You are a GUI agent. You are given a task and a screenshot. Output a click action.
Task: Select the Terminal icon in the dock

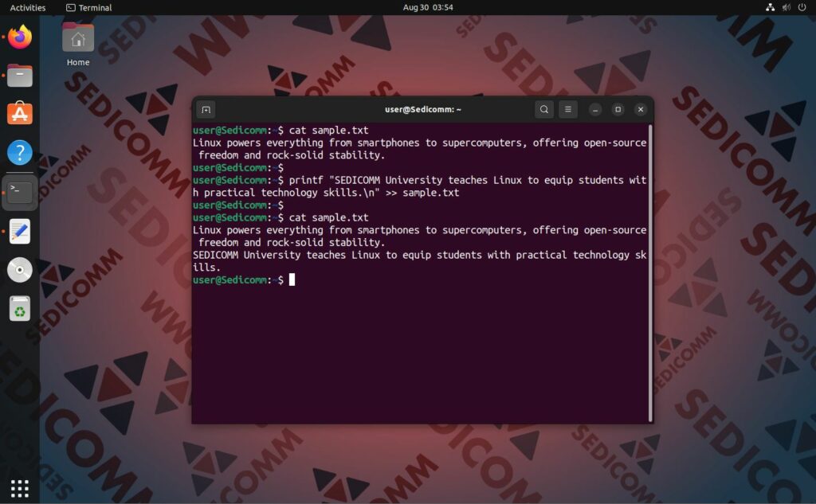pos(20,192)
